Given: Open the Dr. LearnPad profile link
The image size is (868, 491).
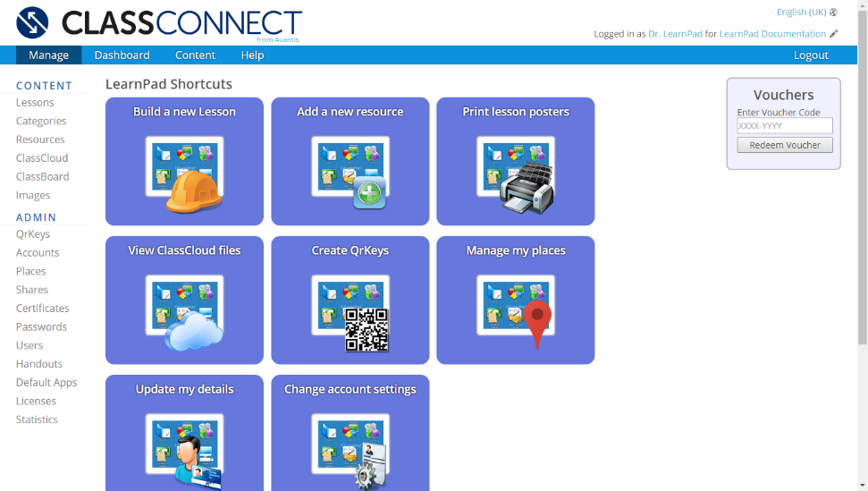Looking at the screenshot, I should click(x=675, y=34).
